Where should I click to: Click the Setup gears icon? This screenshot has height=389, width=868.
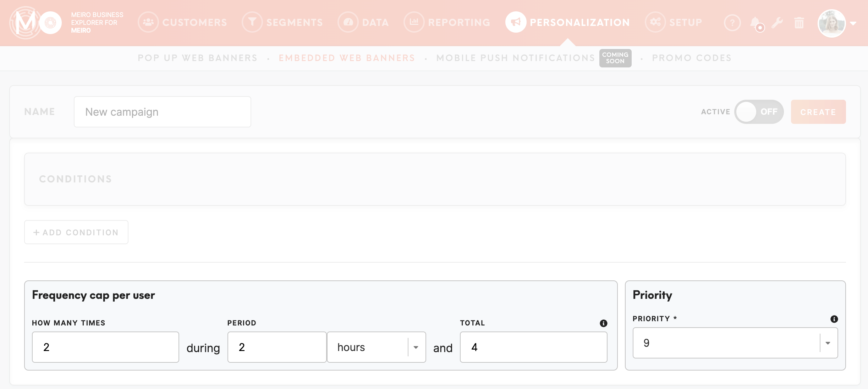pyautogui.click(x=655, y=22)
